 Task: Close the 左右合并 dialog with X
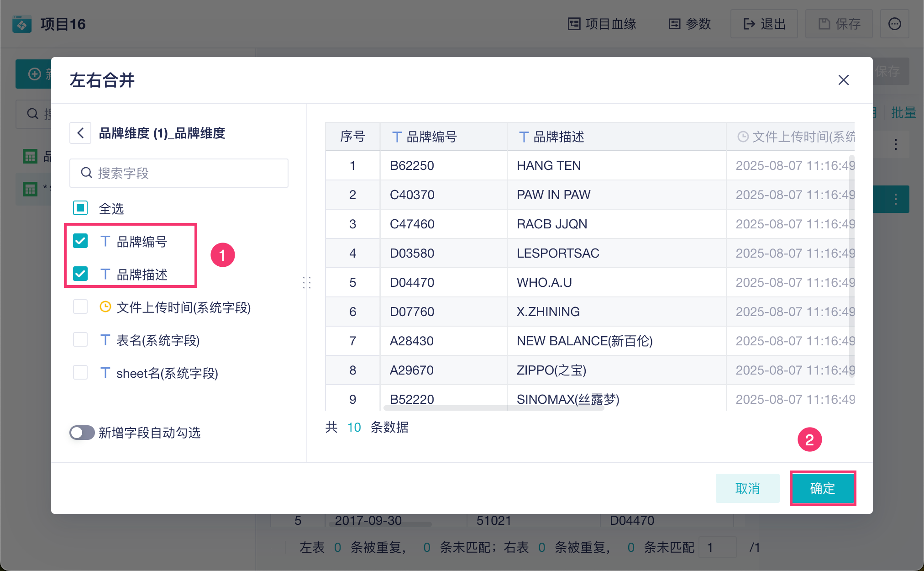(843, 80)
